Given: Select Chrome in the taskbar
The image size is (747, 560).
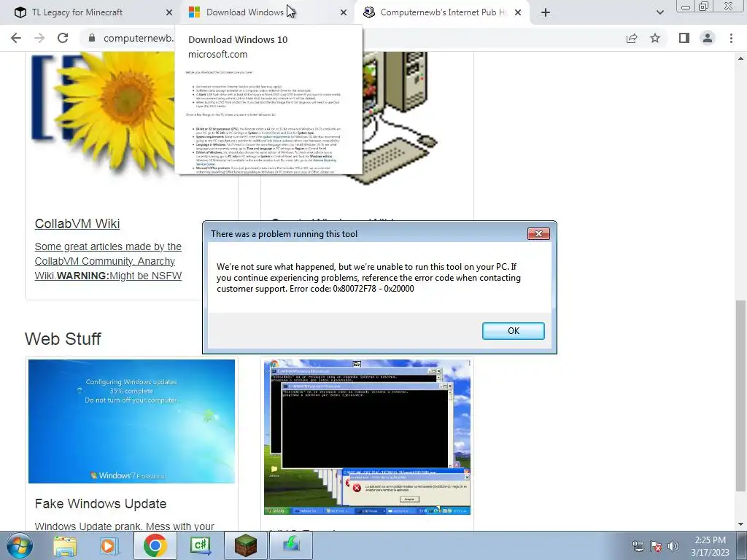Looking at the screenshot, I should tap(155, 545).
